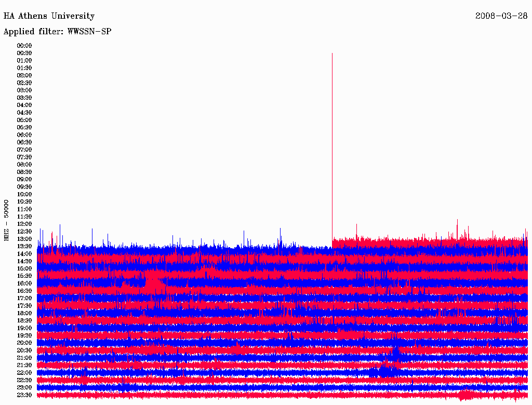
Task: Pick the 13:00 time label
Action: point(24,239)
